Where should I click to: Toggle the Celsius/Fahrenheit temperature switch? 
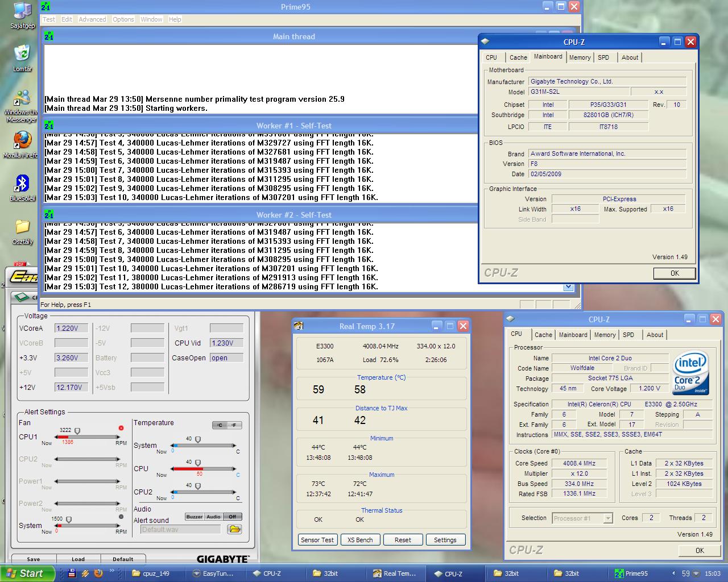227,425
